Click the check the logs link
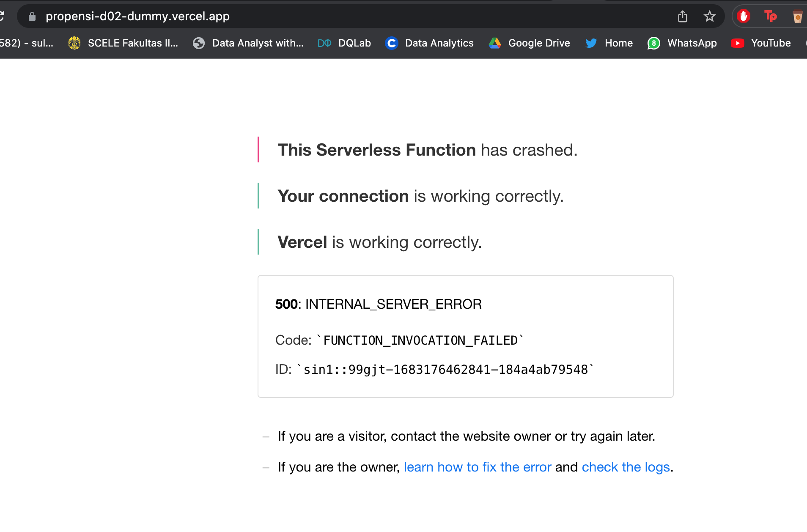The image size is (807, 532). click(x=626, y=467)
